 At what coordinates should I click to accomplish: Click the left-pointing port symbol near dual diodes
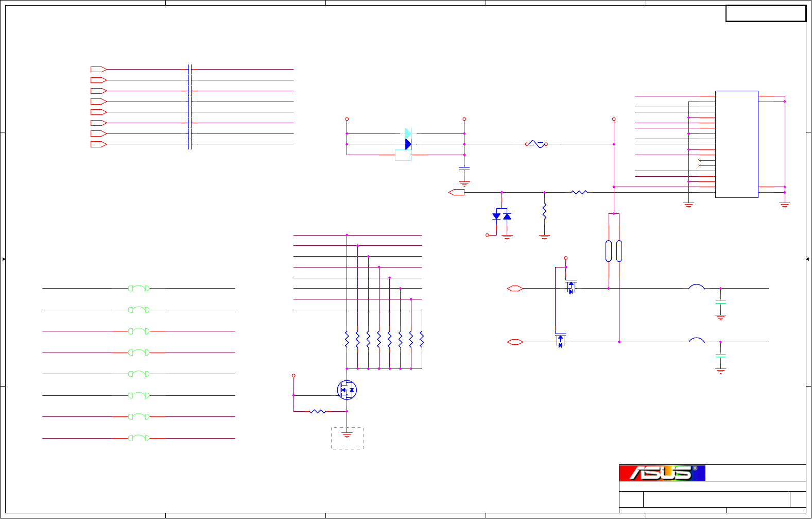click(x=456, y=192)
